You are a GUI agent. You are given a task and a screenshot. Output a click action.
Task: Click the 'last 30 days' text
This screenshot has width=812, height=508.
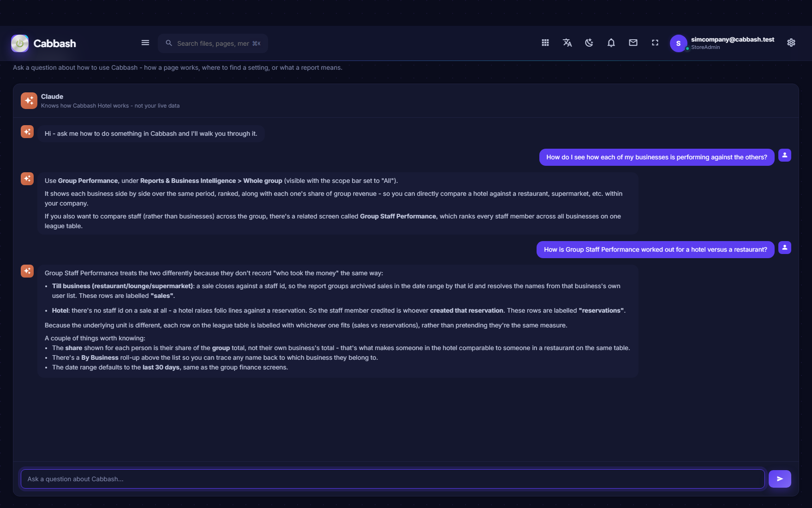pyautogui.click(x=161, y=368)
